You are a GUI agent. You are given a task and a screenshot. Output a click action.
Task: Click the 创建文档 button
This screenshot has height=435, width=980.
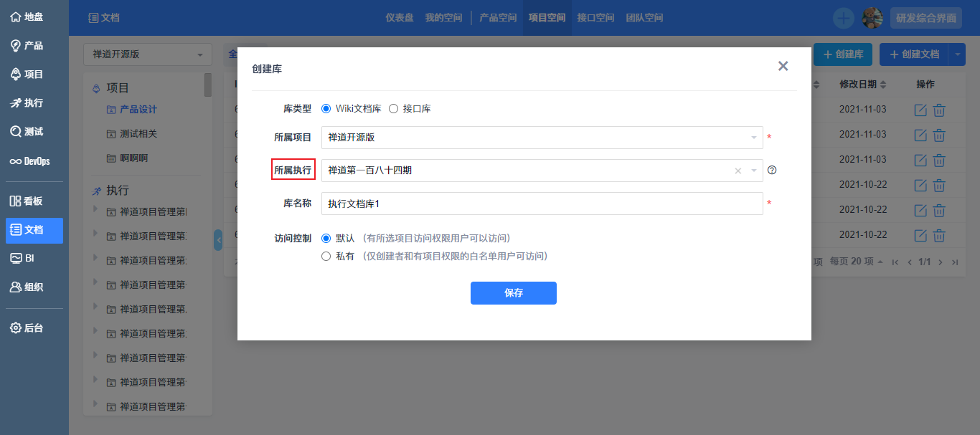(916, 54)
